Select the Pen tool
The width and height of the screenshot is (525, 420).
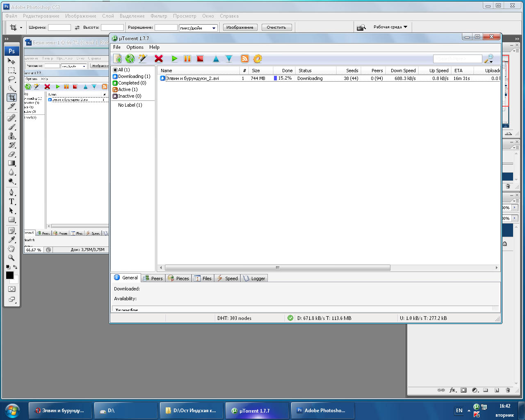coord(11,192)
